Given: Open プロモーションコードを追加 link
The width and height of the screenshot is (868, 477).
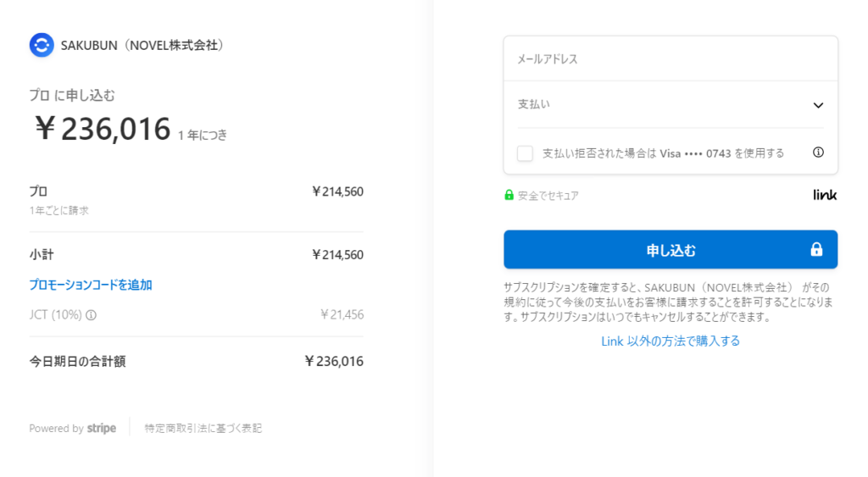Looking at the screenshot, I should [x=91, y=285].
